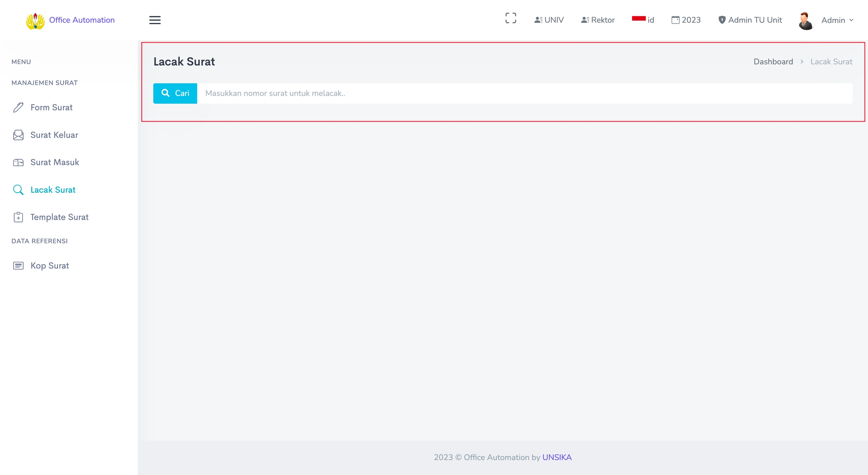The height and width of the screenshot is (475, 868).
Task: Open the 2023 year selector
Action: (686, 20)
